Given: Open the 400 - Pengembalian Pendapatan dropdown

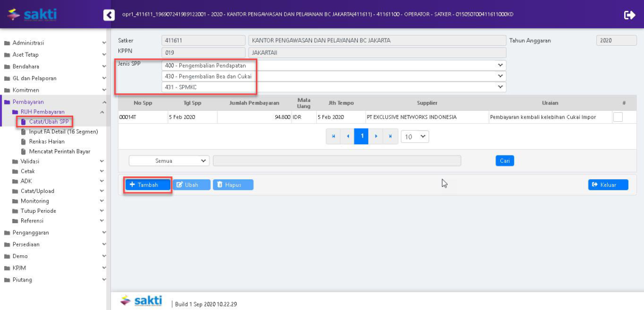Looking at the screenshot, I should click(333, 65).
